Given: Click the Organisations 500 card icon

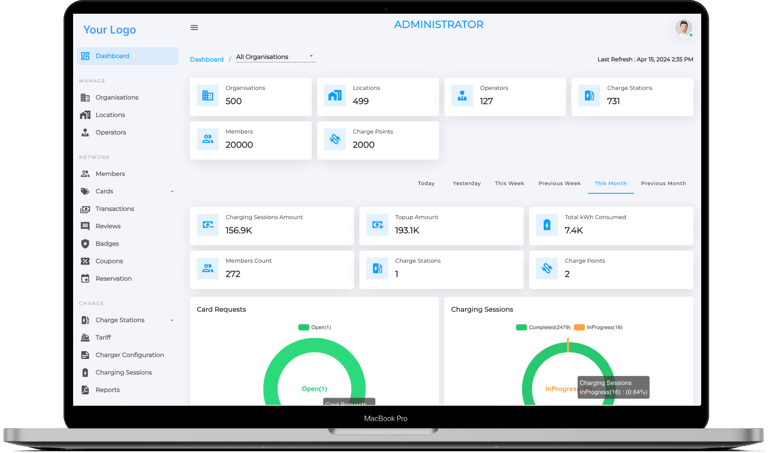Looking at the screenshot, I should point(208,95).
